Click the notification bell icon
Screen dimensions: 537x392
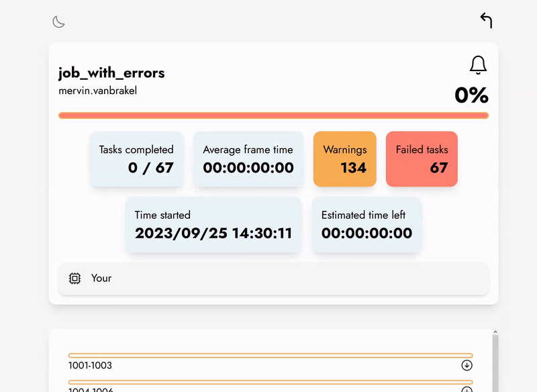tap(478, 65)
